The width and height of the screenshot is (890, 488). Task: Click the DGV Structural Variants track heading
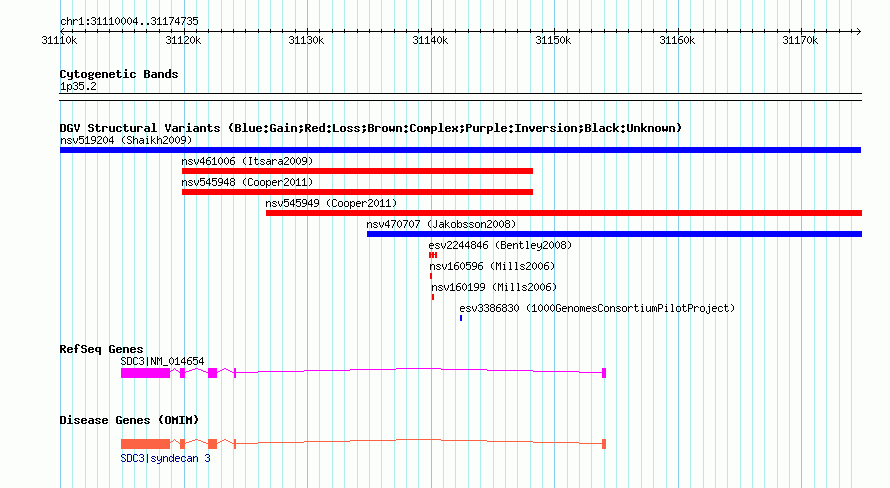[x=371, y=128]
